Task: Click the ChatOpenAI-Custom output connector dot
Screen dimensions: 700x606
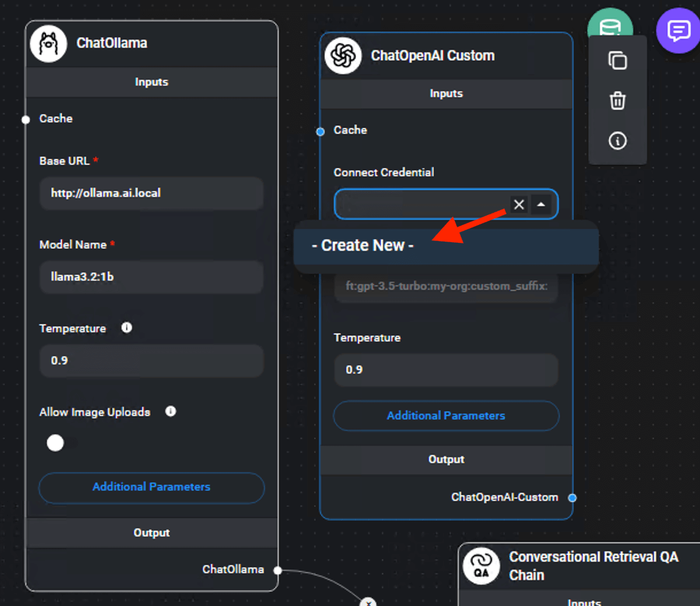Action: tap(572, 498)
